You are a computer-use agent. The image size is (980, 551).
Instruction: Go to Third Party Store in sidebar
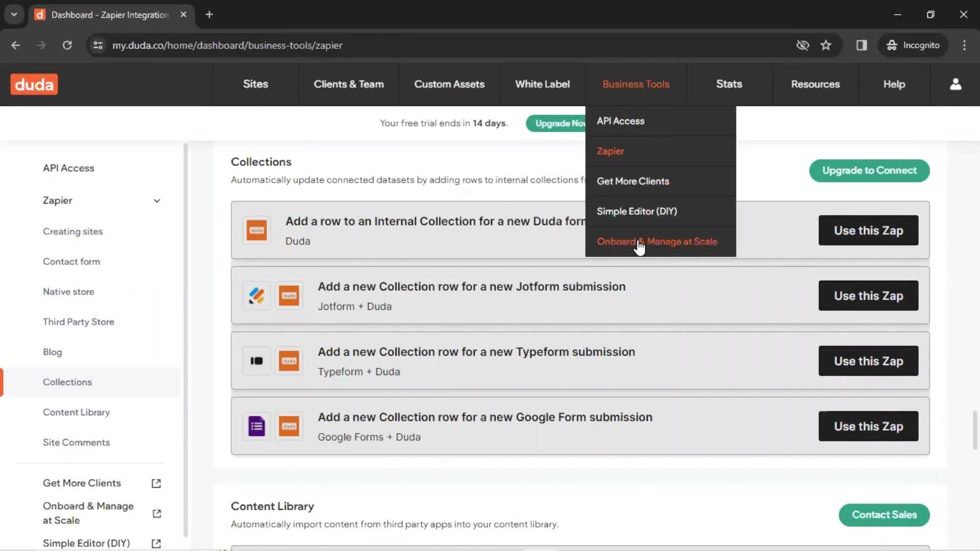[79, 322]
